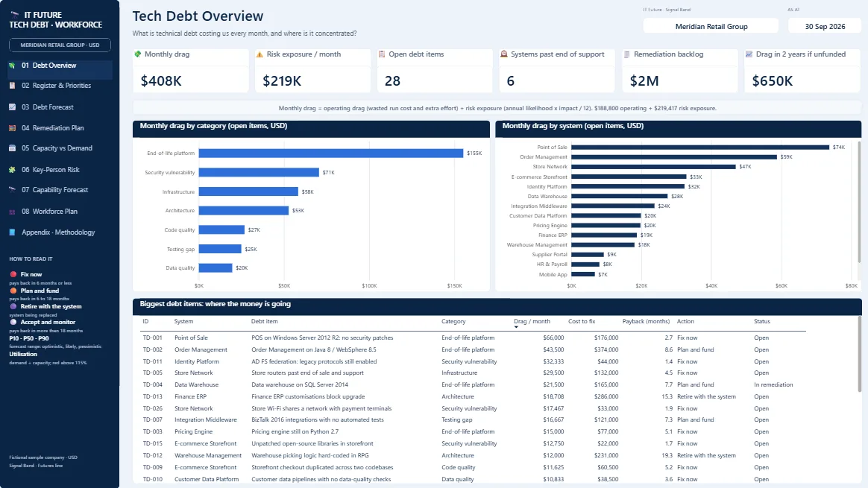
Task: Open Appendix - Methodology page
Action: point(60,232)
